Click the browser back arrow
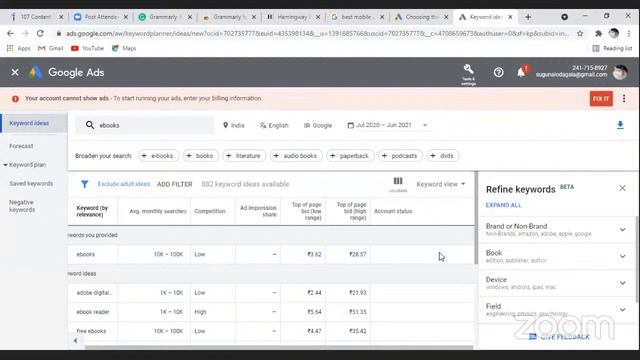The width and height of the screenshot is (640, 360). [x=10, y=33]
